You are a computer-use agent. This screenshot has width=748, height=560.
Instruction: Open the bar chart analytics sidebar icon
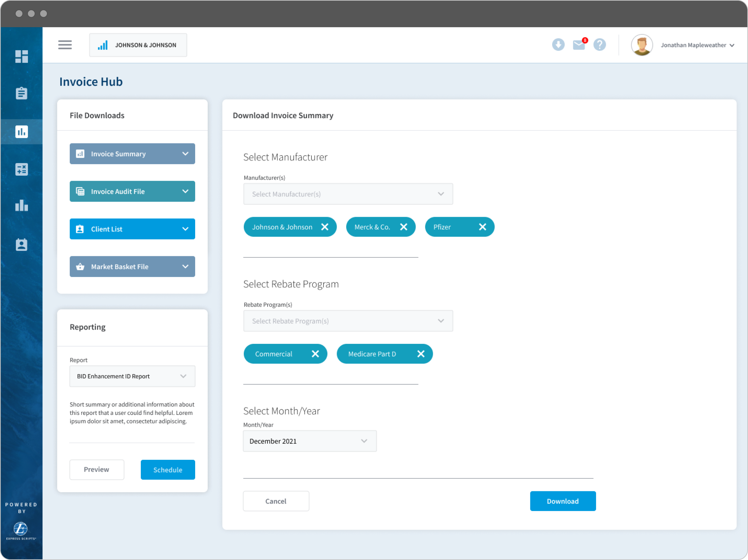pos(21,205)
